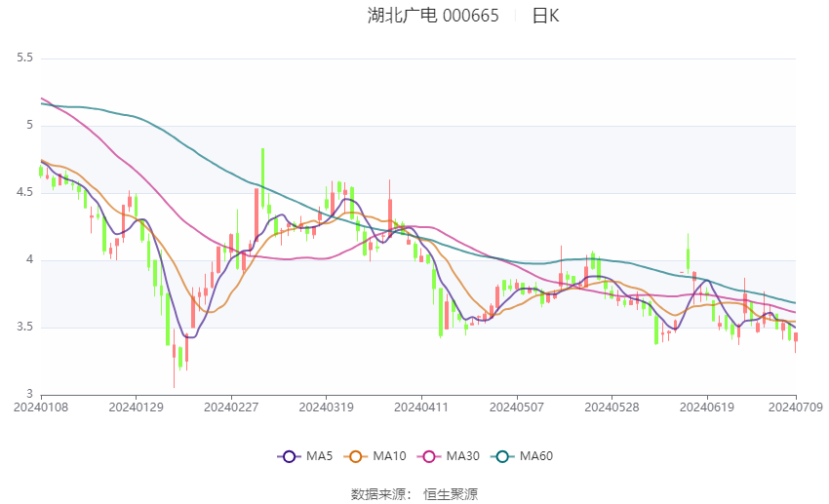Toggle the MA30 legend series

click(x=449, y=456)
